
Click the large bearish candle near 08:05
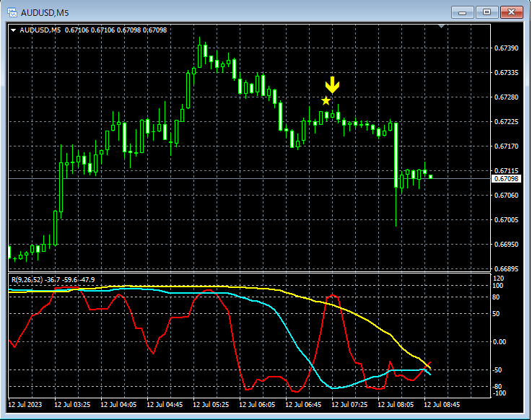[396, 154]
